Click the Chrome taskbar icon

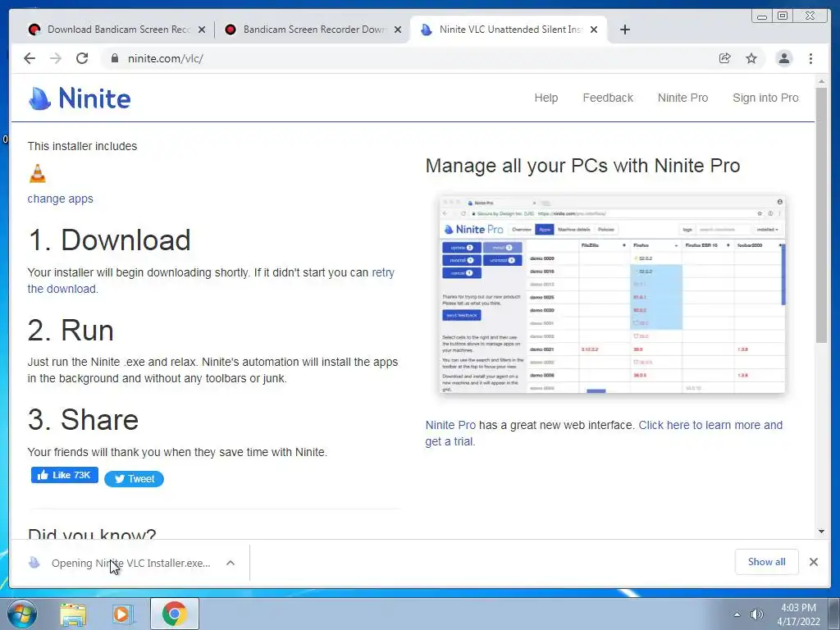click(174, 614)
